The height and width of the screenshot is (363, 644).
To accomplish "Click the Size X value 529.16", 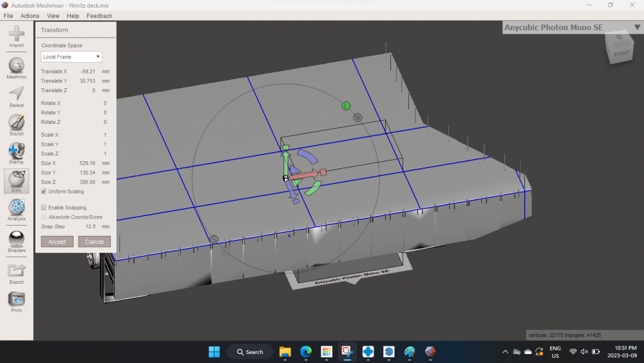I will pyautogui.click(x=88, y=163).
